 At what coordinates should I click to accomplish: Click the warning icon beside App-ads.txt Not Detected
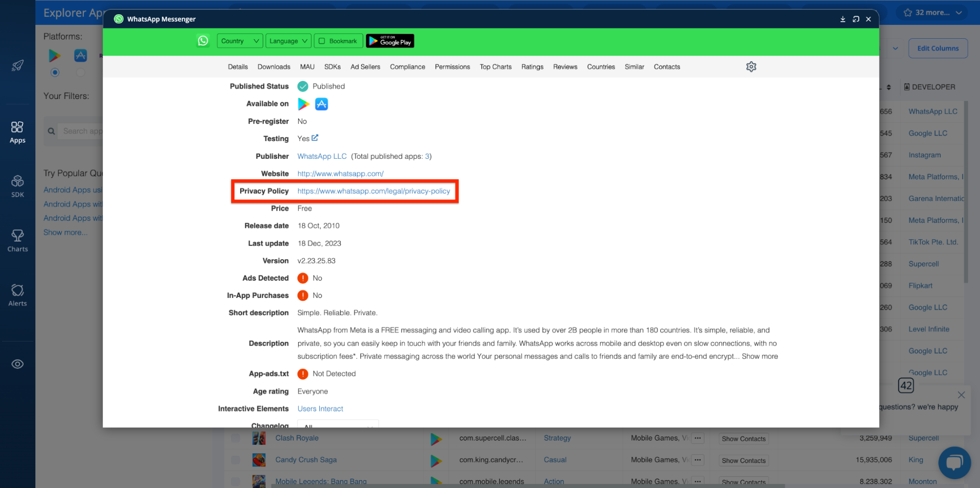(x=303, y=374)
